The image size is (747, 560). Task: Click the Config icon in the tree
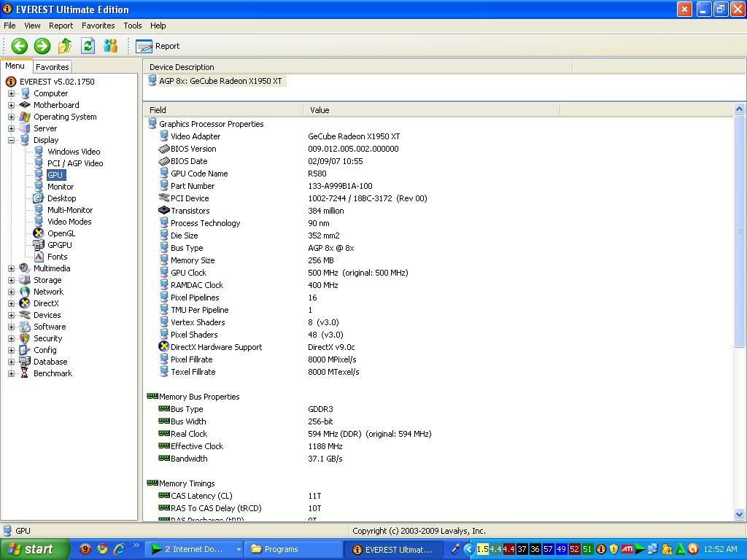coord(25,350)
